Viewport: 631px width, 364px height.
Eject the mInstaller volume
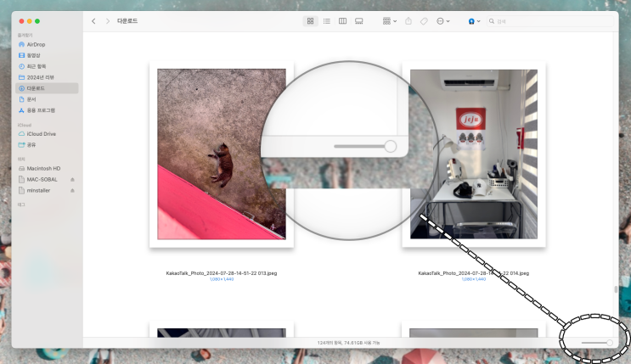pyautogui.click(x=72, y=190)
